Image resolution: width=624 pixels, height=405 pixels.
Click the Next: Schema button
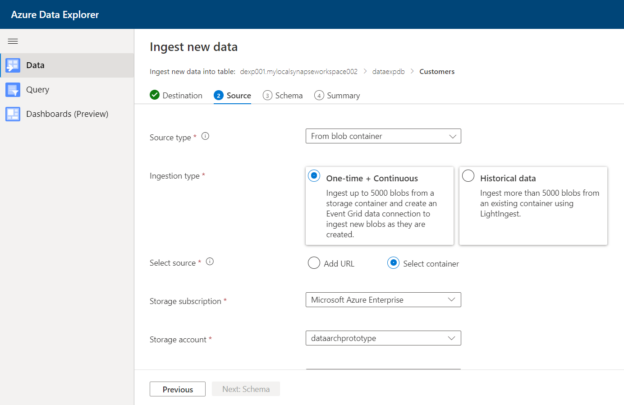click(246, 389)
